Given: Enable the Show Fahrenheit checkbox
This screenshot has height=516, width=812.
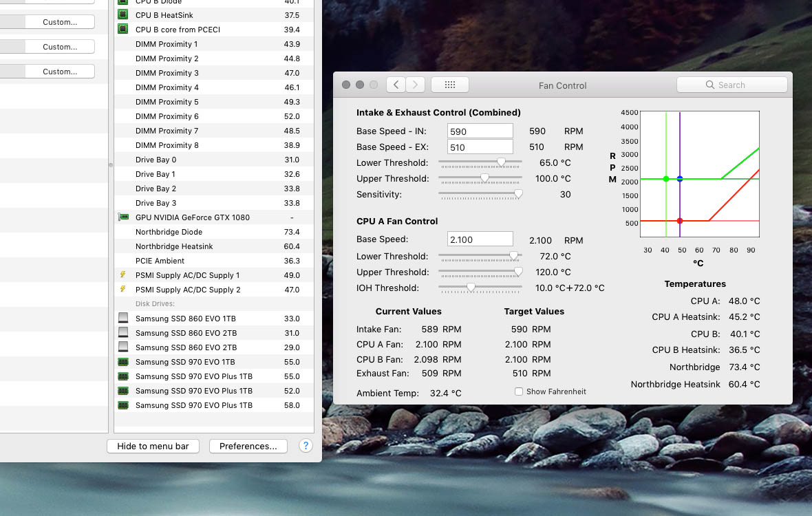Looking at the screenshot, I should click(x=519, y=391).
